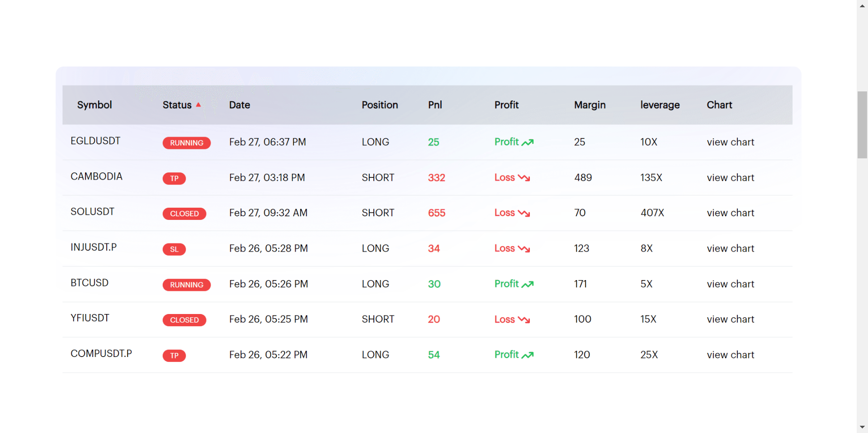Open view chart for COMPUSDT.P
This screenshot has height=433, width=868.
click(731, 355)
